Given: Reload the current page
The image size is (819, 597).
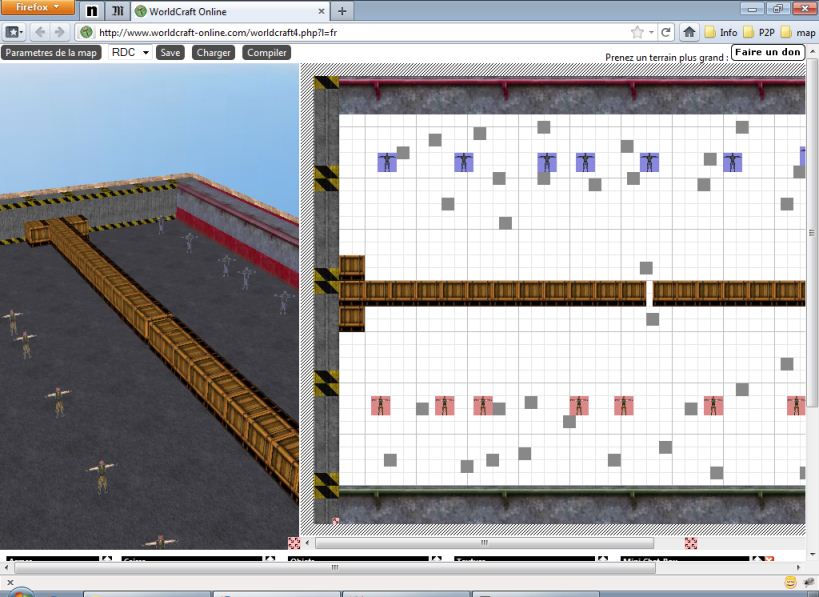Looking at the screenshot, I should [665, 32].
